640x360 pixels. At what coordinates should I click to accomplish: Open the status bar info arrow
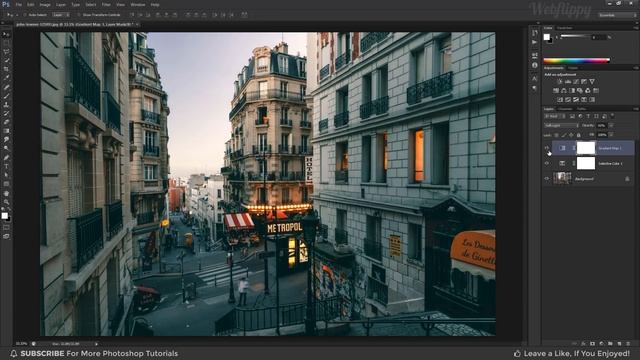tap(96, 344)
